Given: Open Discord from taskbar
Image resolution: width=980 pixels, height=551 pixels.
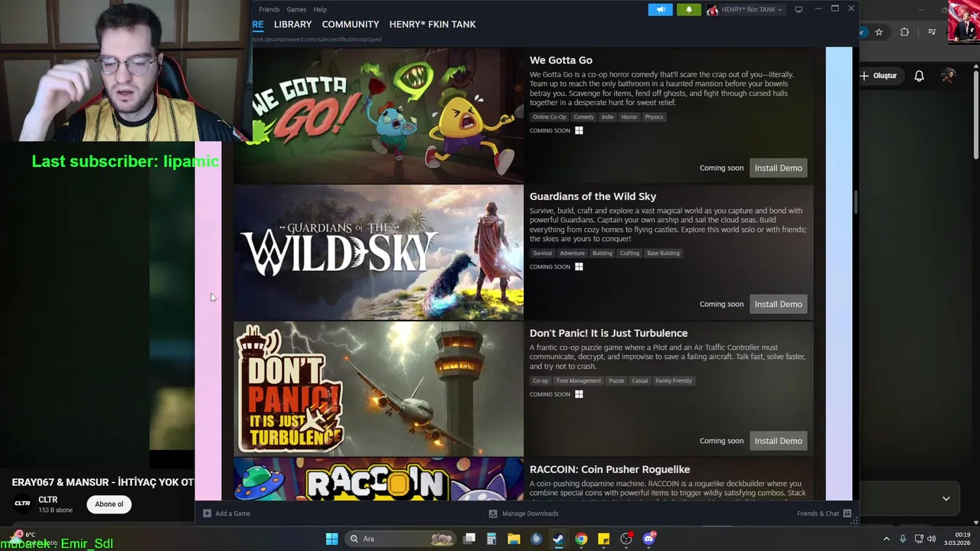Looking at the screenshot, I should click(x=649, y=539).
